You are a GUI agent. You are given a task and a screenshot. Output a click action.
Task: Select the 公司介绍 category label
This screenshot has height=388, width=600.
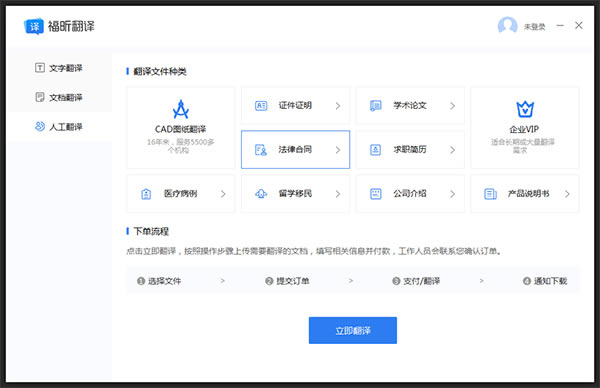[x=410, y=194]
